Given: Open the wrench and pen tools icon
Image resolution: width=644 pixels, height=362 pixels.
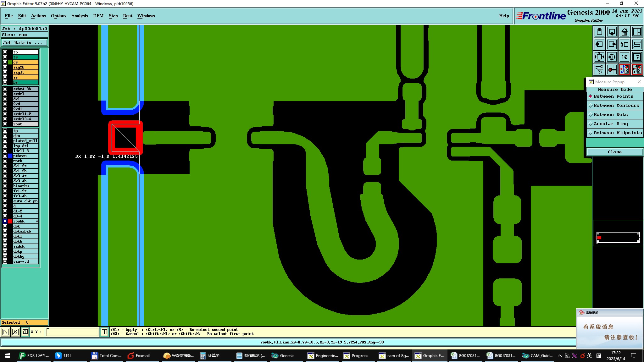Looking at the screenshot, I should [599, 69].
